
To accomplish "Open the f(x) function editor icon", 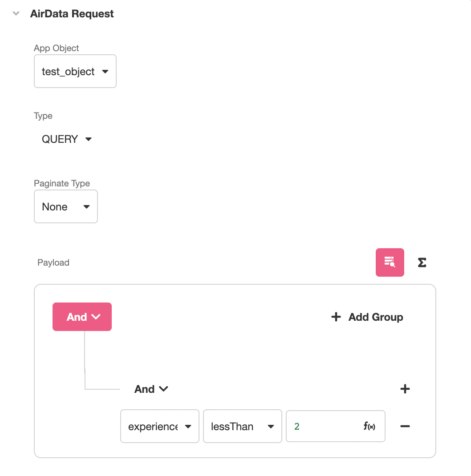I will tap(369, 426).
